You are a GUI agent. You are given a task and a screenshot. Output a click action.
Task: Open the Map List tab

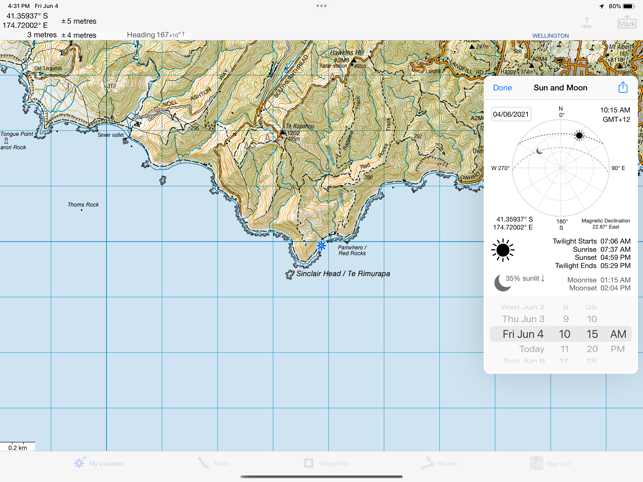click(550, 463)
